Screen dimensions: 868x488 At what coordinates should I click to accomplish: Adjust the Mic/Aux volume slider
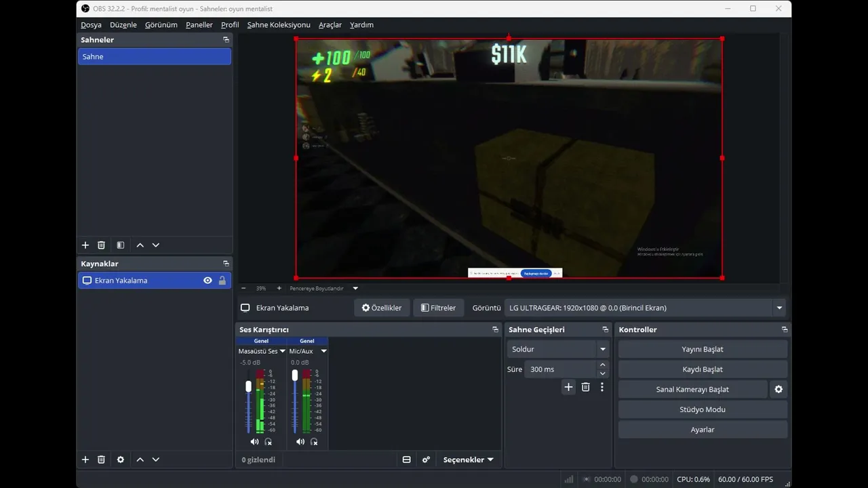294,375
